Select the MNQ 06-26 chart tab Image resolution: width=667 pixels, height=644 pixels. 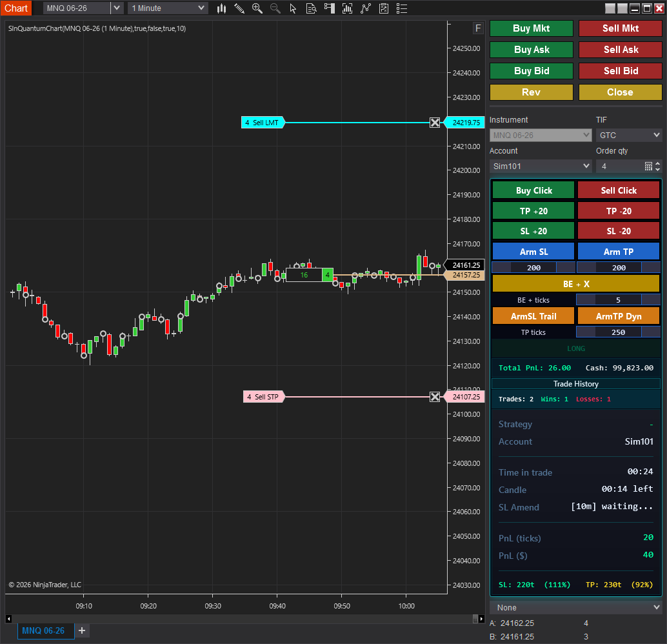(x=43, y=630)
